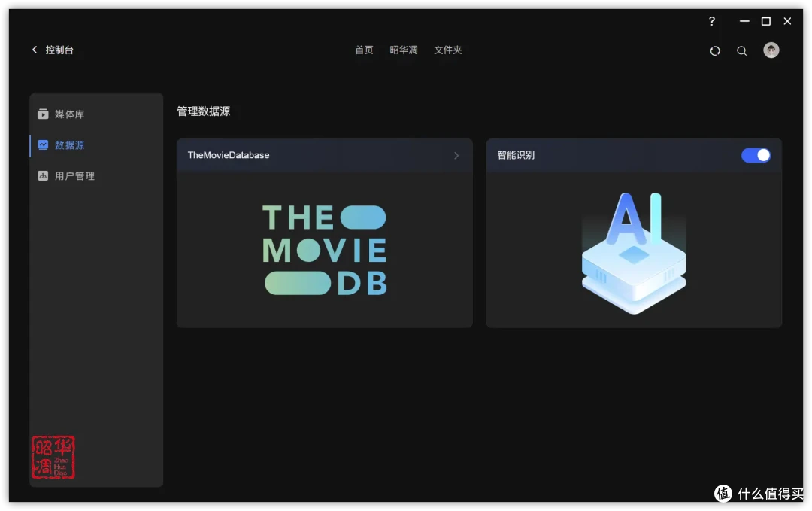The width and height of the screenshot is (812, 511).
Task: Switch to the 首页 tab
Action: point(364,50)
